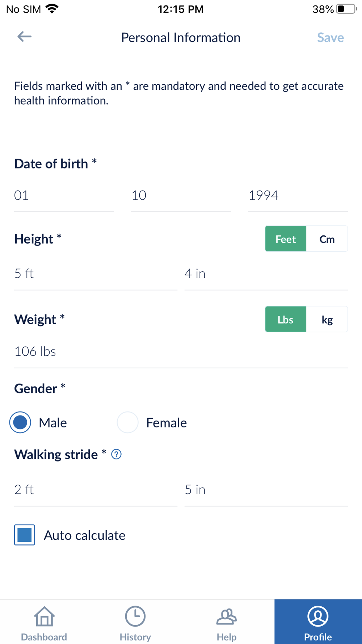Switch weight unit to kg
This screenshot has height=644, width=362.
click(327, 319)
